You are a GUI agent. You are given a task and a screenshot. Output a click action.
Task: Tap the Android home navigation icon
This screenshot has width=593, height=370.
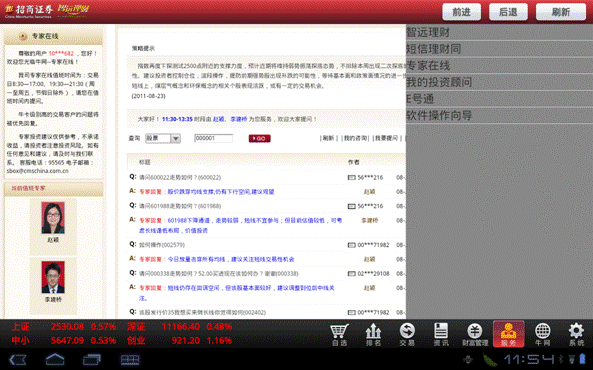coord(55,359)
